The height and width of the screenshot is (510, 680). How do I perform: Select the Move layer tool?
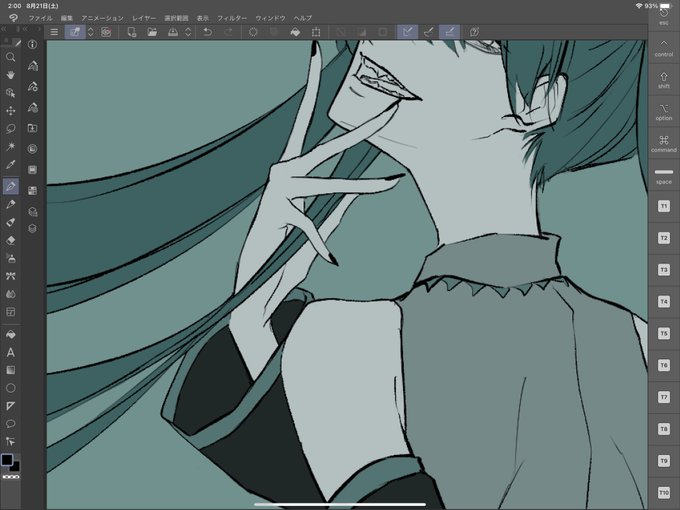tap(10, 111)
